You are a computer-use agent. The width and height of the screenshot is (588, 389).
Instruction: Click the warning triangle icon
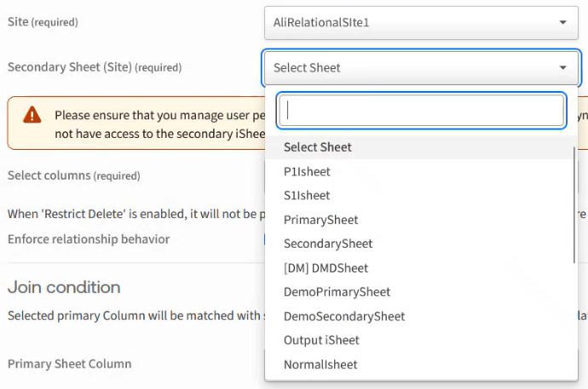pyautogui.click(x=32, y=114)
